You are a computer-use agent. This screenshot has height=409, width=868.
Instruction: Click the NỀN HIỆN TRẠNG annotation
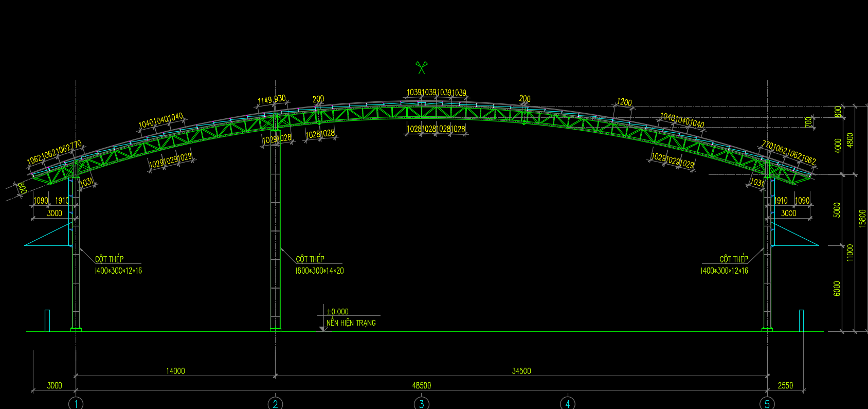click(x=351, y=323)
